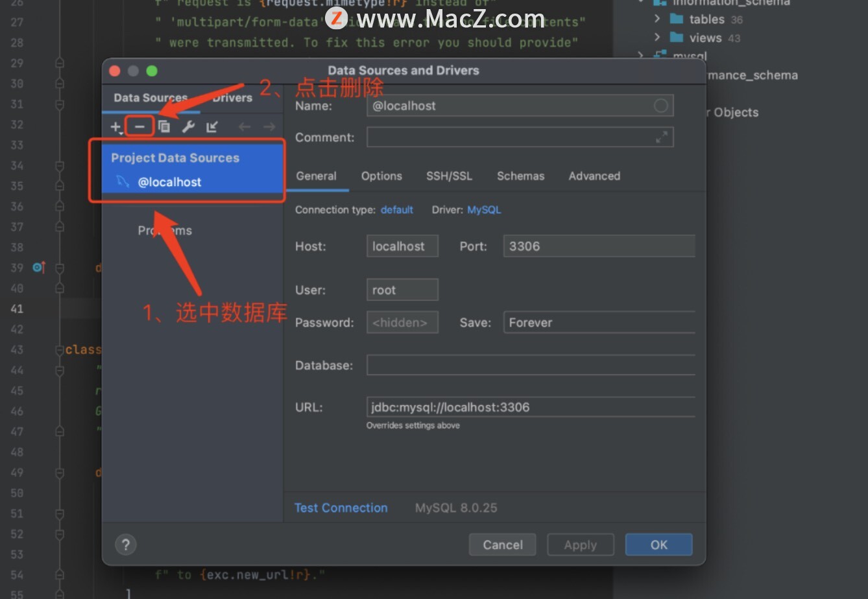Switch to the Drivers tab
This screenshot has height=599, width=868.
[232, 98]
